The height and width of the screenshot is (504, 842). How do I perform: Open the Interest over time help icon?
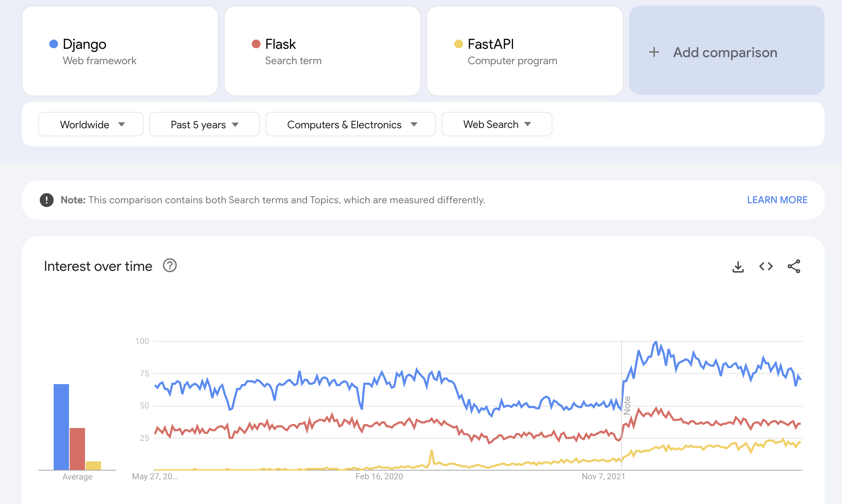(170, 266)
